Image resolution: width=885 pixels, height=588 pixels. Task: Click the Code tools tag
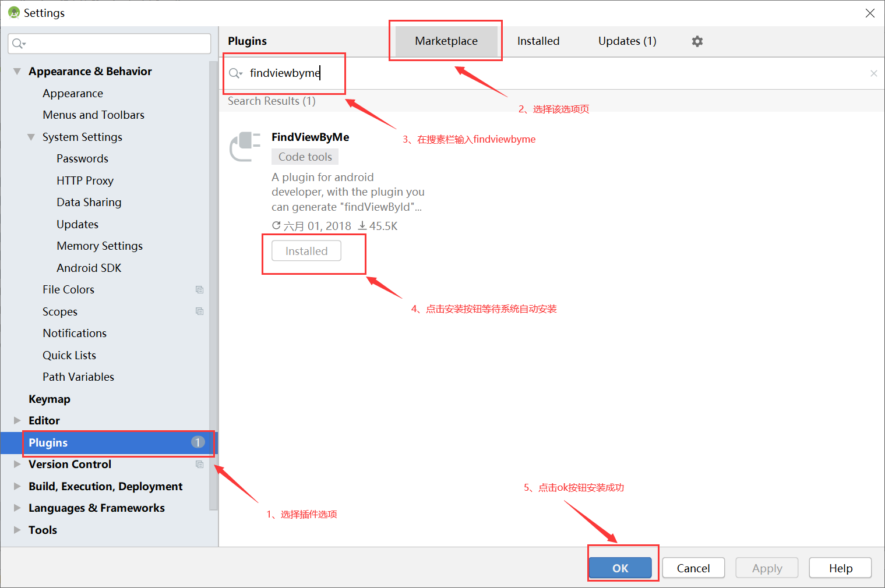305,157
